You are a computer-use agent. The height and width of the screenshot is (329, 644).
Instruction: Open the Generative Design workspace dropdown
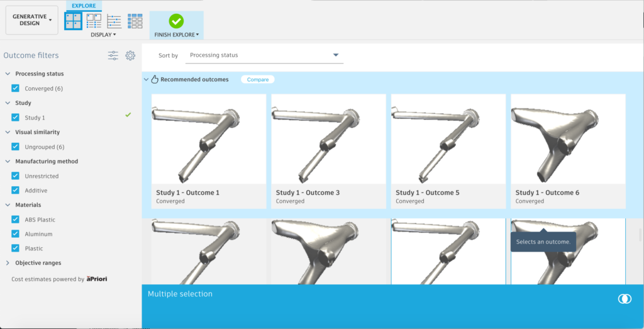click(32, 20)
